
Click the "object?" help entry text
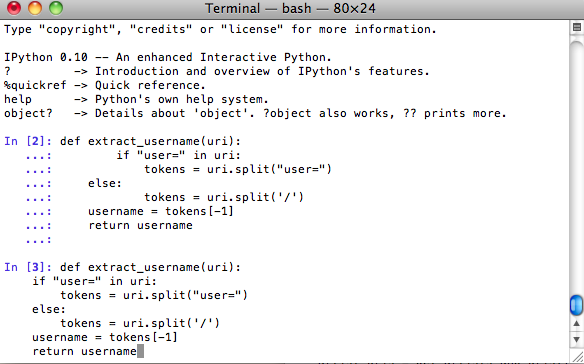tap(28, 113)
